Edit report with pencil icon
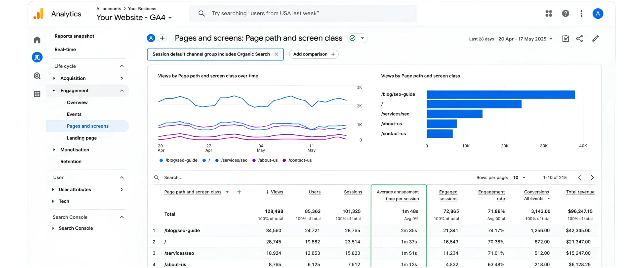 click(x=595, y=38)
